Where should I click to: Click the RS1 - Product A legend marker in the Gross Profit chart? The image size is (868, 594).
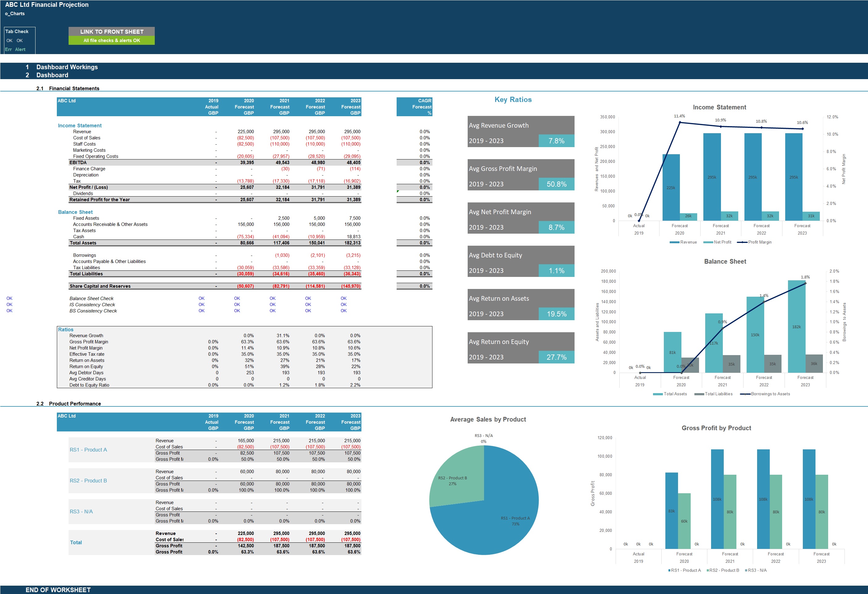(x=669, y=571)
